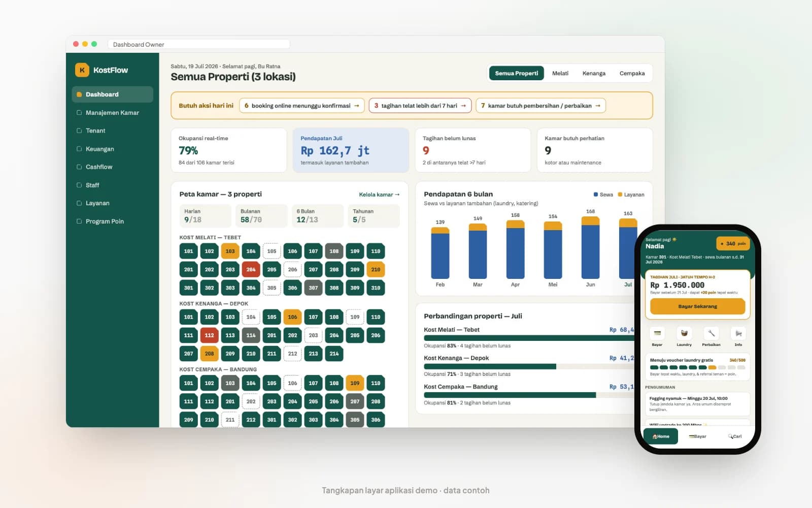Select red room 204 in Kost Melati

tap(251, 269)
